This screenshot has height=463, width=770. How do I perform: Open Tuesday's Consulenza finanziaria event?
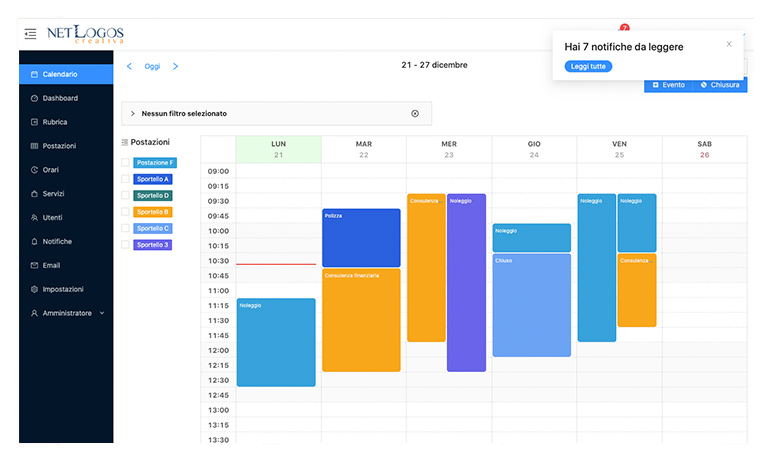pos(361,320)
